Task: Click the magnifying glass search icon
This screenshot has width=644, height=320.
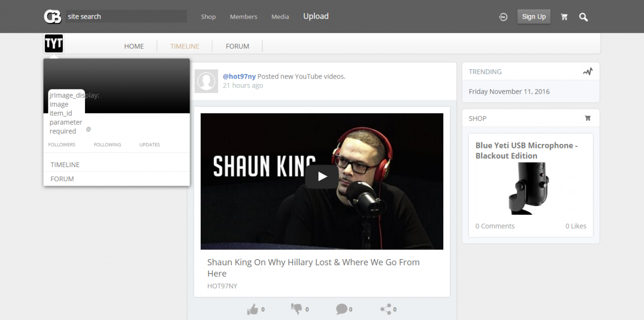Action: tap(583, 17)
